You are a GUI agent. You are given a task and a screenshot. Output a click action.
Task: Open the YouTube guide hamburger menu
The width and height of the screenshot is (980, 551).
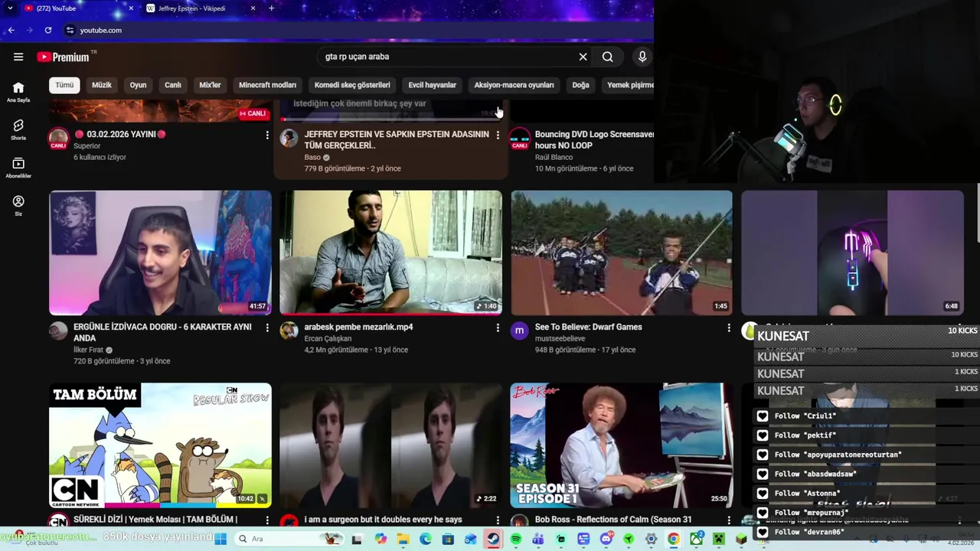[18, 57]
